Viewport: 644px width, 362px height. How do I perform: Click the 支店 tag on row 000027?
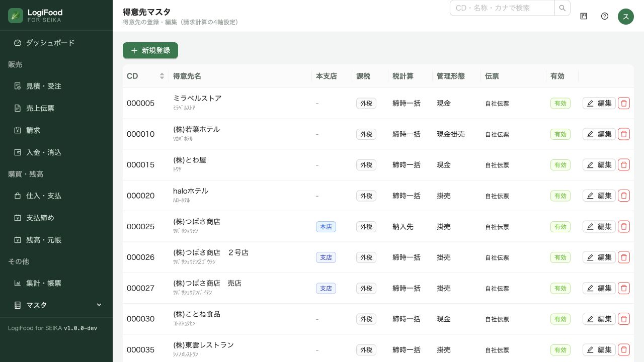tap(326, 289)
